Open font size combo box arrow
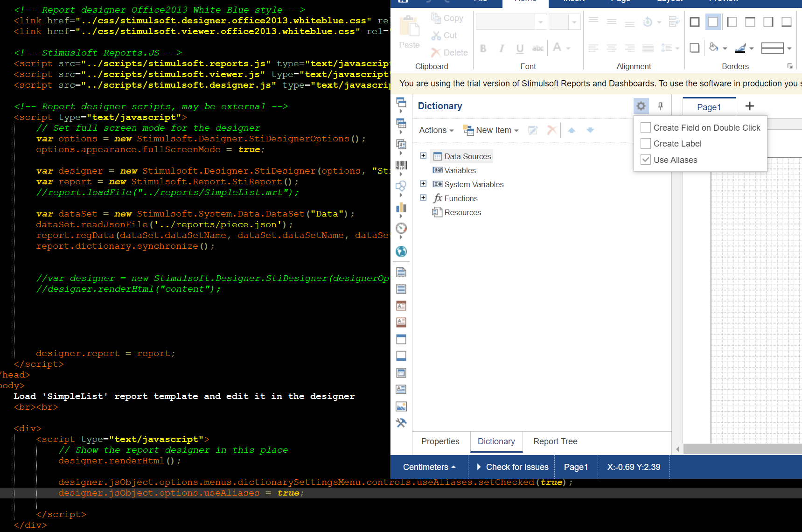Screen dimensions: 802x532 click(574, 22)
